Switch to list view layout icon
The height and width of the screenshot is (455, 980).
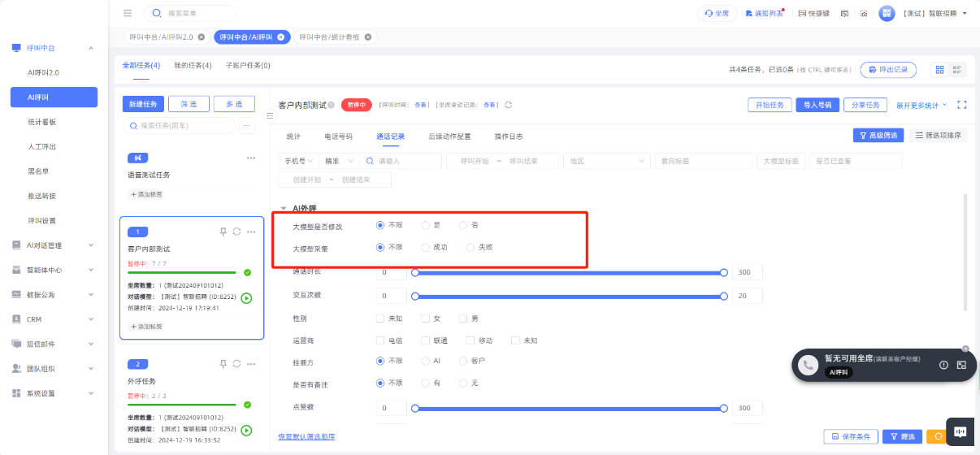click(x=957, y=70)
